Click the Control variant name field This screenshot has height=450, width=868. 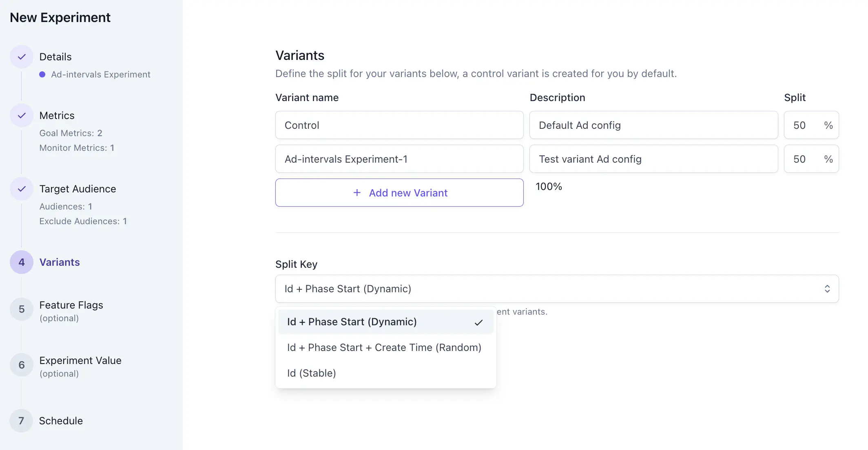pyautogui.click(x=399, y=125)
